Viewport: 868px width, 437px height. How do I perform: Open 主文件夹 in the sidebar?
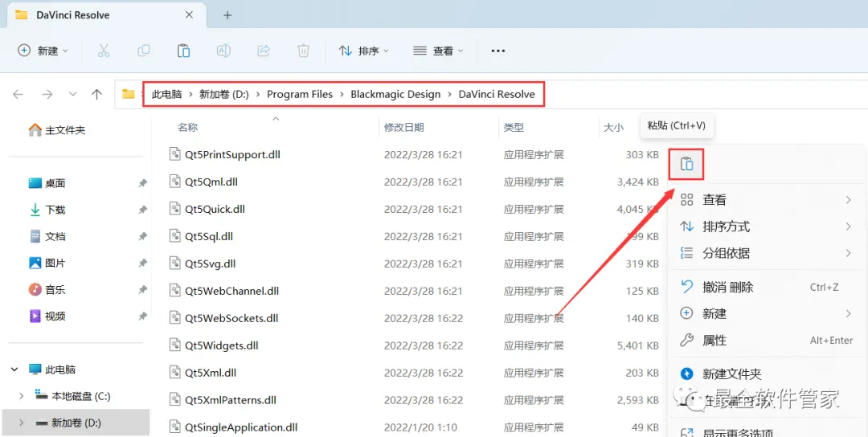(x=57, y=130)
